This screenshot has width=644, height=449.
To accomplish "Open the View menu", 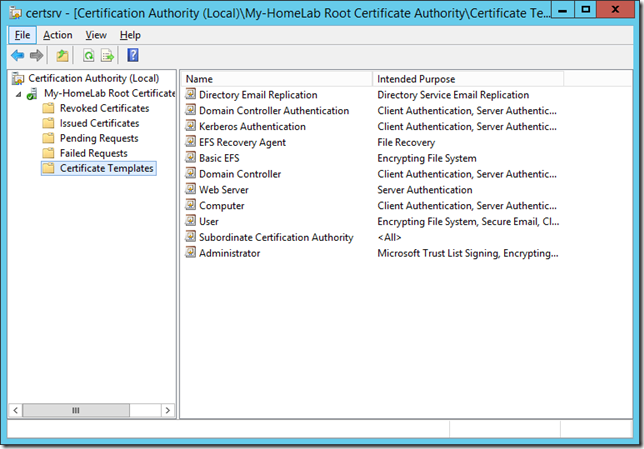I will tap(95, 35).
